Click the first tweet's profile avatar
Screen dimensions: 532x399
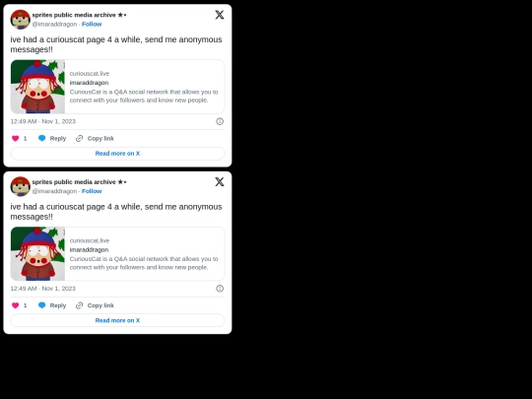coord(21,20)
